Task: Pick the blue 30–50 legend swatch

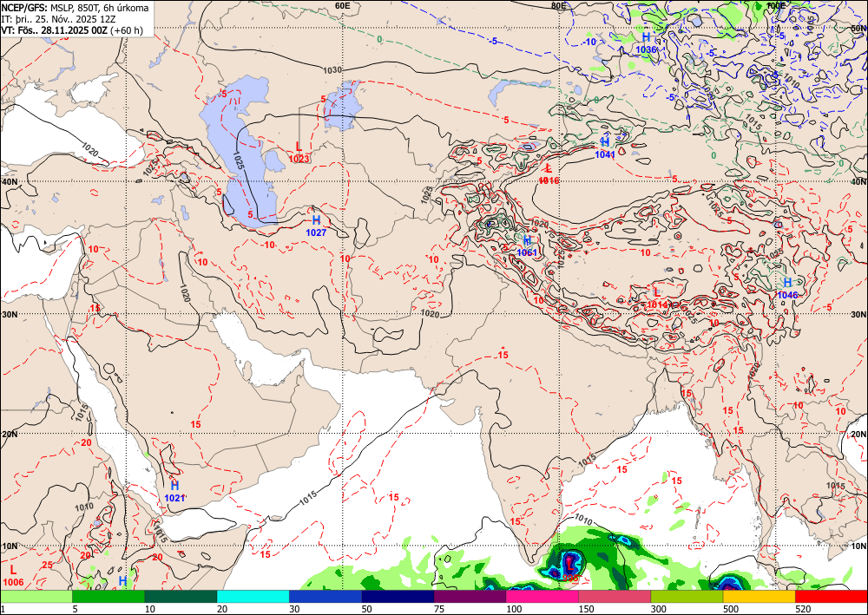Action: (x=325, y=597)
